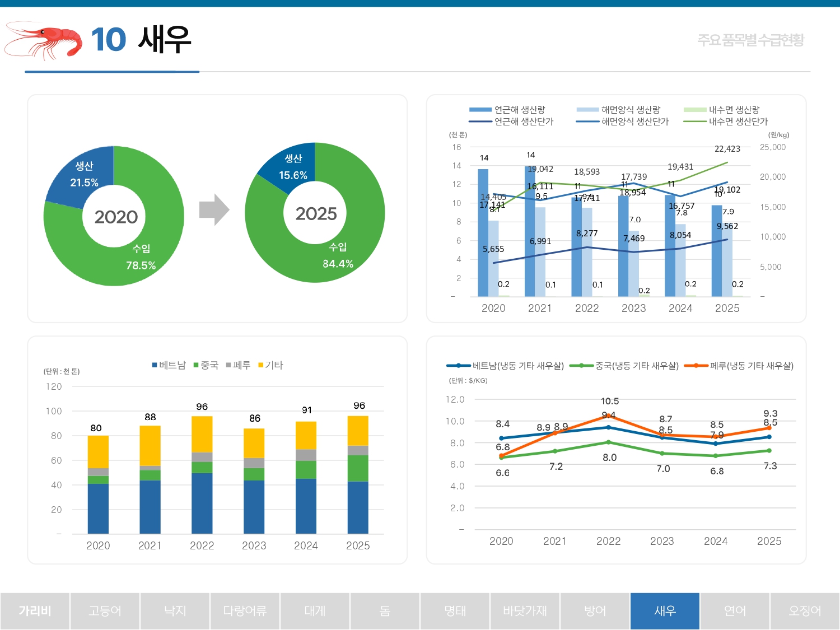The image size is (840, 630).
Task: Click the 9,562 data label
Action: pyautogui.click(x=727, y=226)
